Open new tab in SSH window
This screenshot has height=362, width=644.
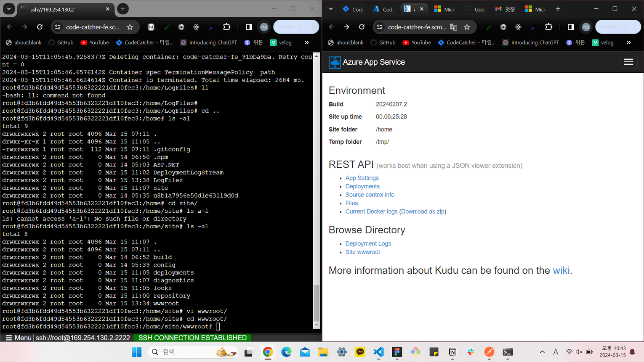123,9
